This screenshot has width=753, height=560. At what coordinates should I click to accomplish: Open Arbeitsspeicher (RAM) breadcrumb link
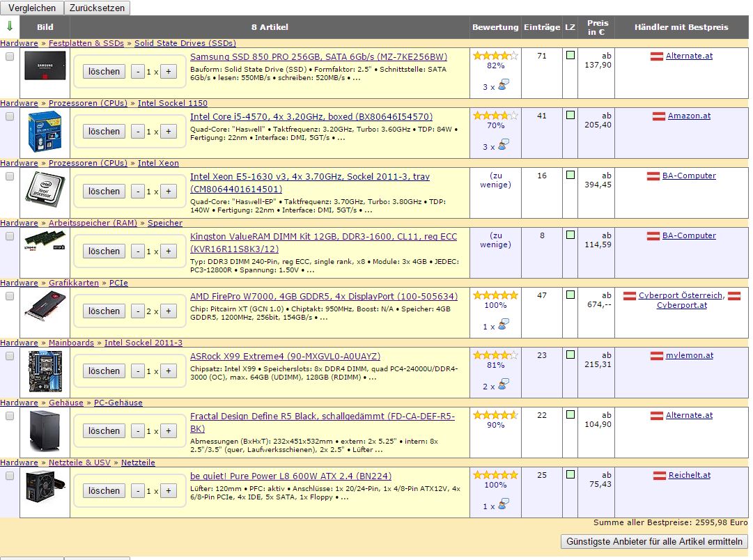(93, 223)
